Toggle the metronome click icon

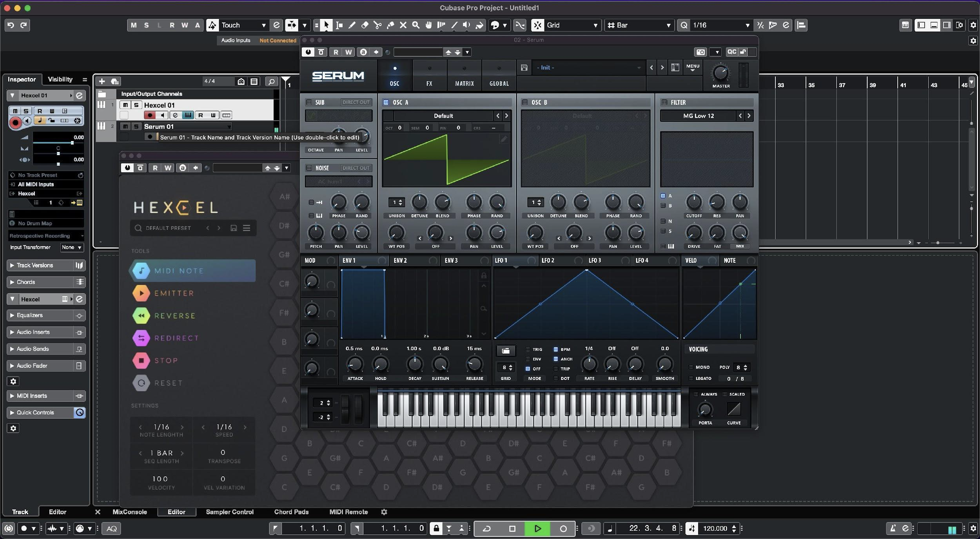(x=893, y=528)
